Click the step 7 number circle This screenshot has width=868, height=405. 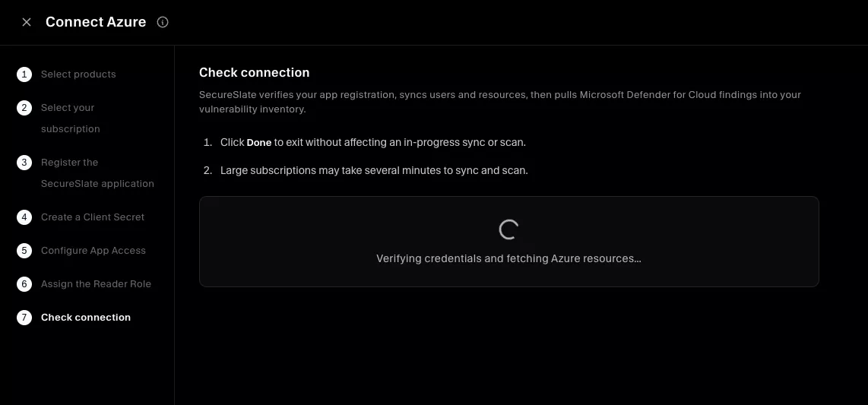(24, 317)
